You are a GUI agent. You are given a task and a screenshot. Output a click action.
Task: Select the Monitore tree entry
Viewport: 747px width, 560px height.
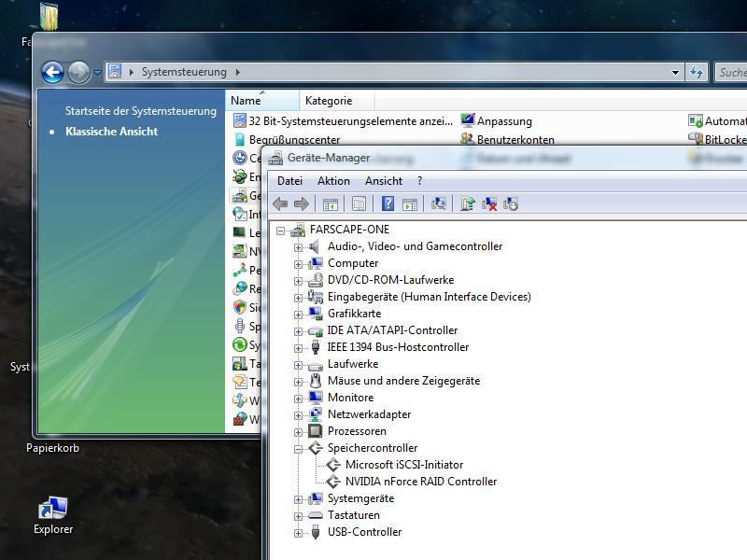pyautogui.click(x=351, y=398)
